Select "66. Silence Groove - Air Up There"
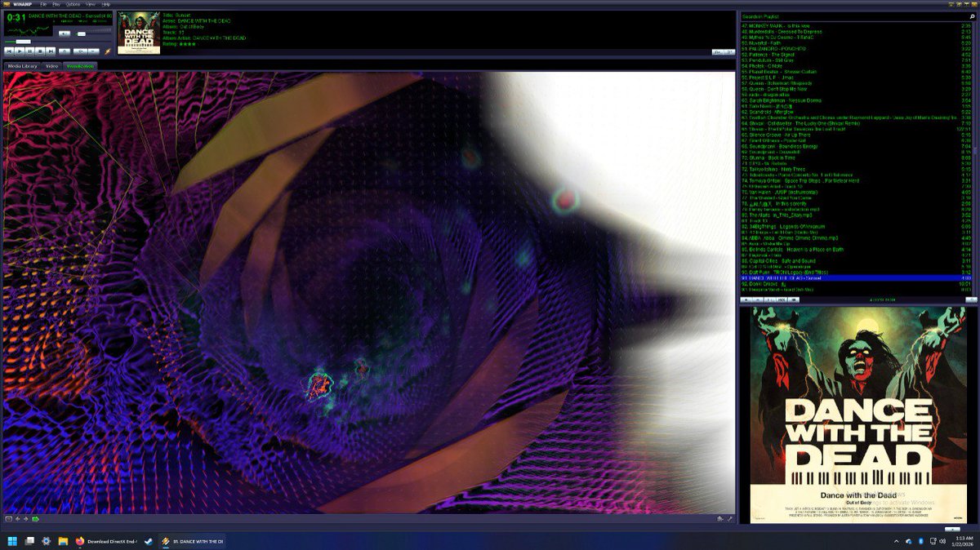The image size is (980, 550). click(855, 135)
